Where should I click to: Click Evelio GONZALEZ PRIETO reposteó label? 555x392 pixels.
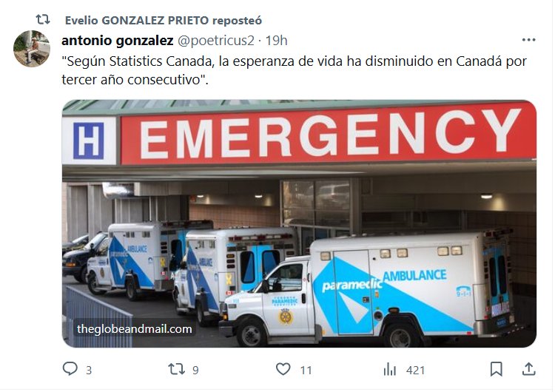(x=164, y=21)
